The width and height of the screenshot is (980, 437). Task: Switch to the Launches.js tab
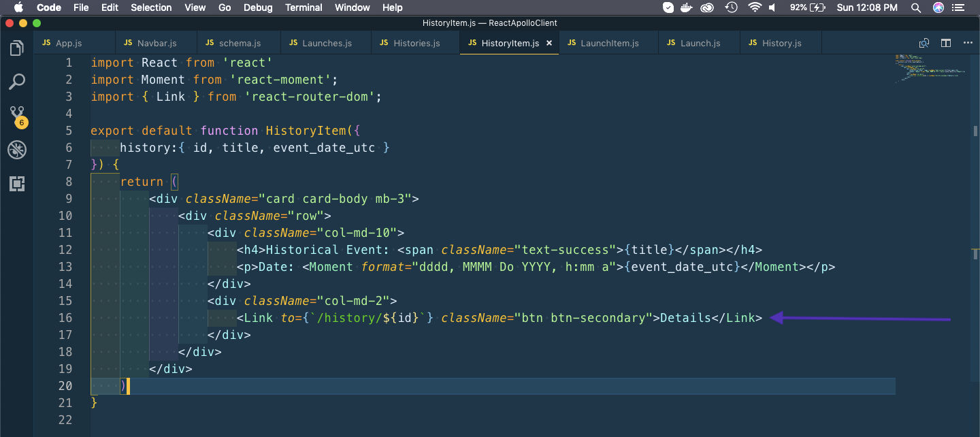tap(326, 43)
